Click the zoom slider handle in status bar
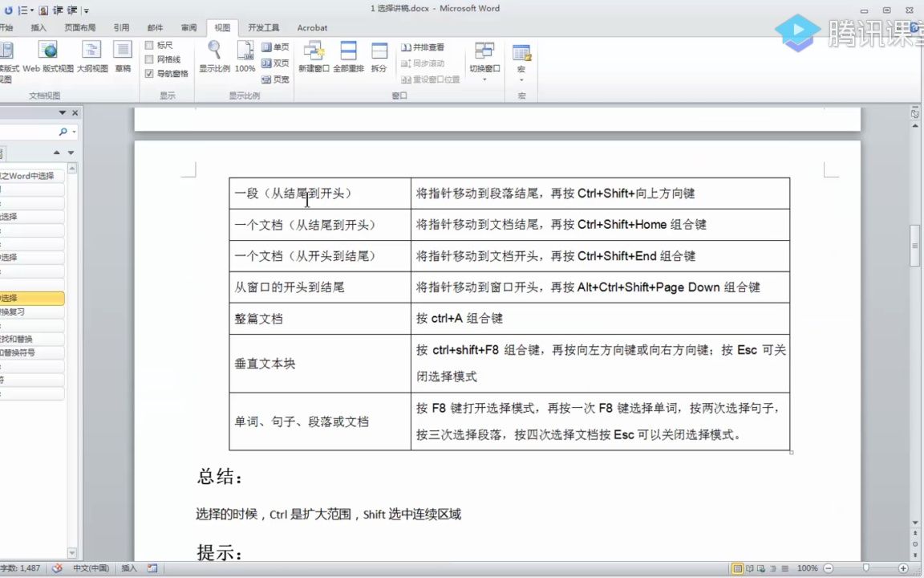This screenshot has height=578, width=924. click(x=866, y=568)
